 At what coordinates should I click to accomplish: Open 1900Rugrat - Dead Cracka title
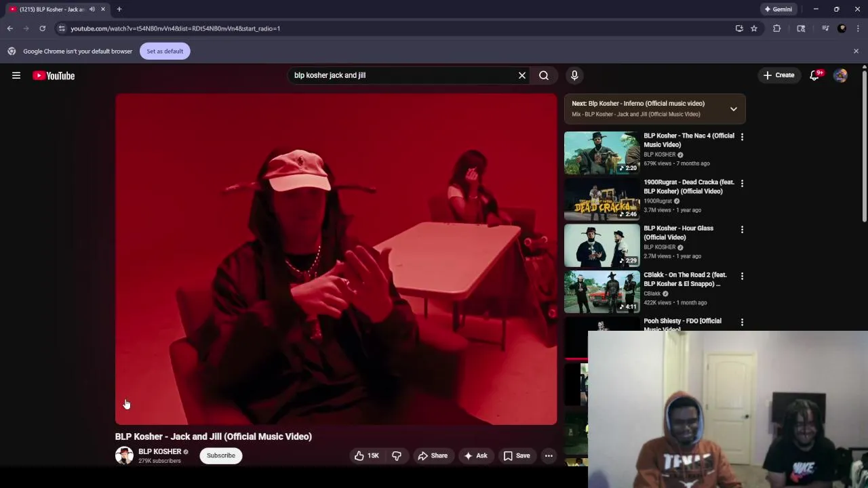coord(688,186)
